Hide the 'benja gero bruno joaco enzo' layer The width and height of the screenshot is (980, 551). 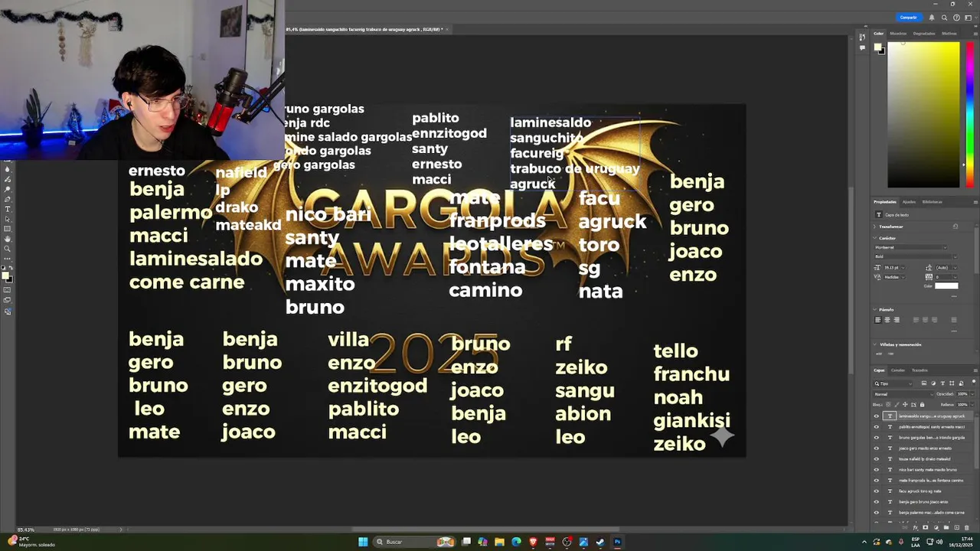pyautogui.click(x=877, y=502)
